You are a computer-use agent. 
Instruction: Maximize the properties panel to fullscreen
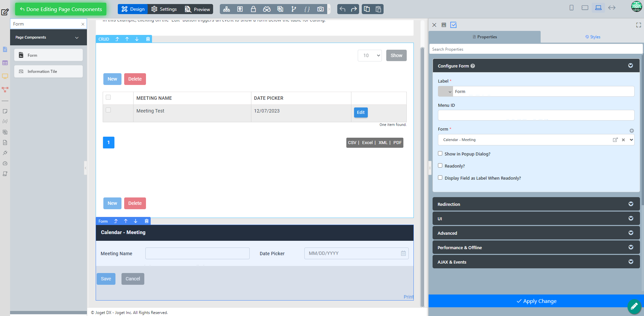pos(638,25)
